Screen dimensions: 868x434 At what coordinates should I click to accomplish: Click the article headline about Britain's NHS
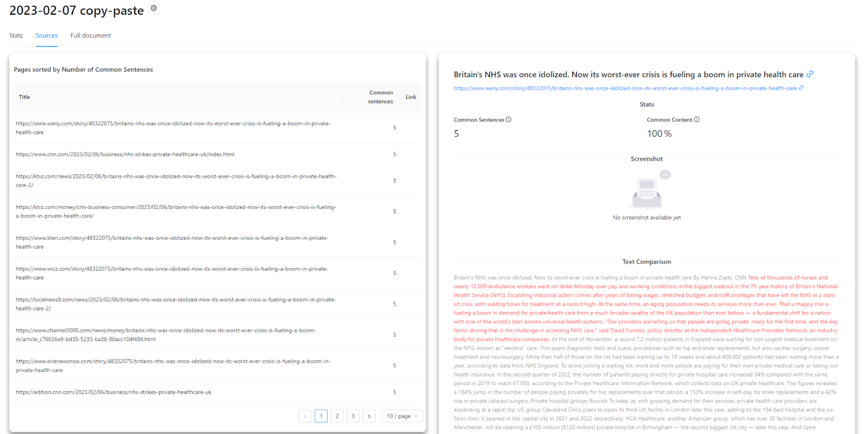628,75
